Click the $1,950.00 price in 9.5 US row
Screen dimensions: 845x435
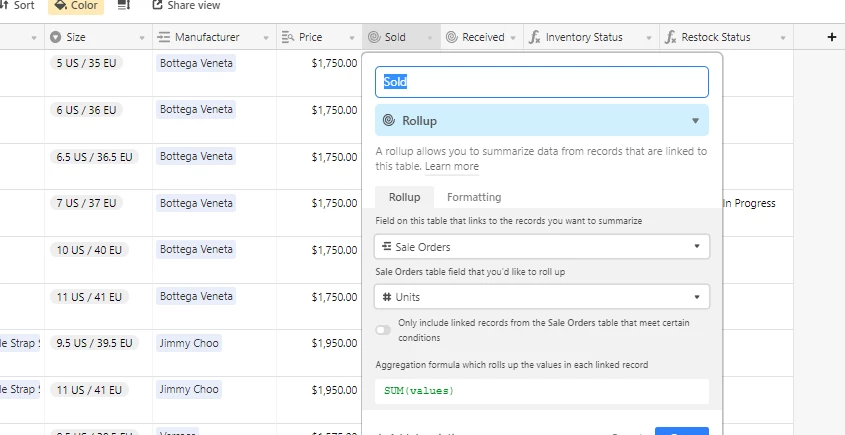(334, 343)
